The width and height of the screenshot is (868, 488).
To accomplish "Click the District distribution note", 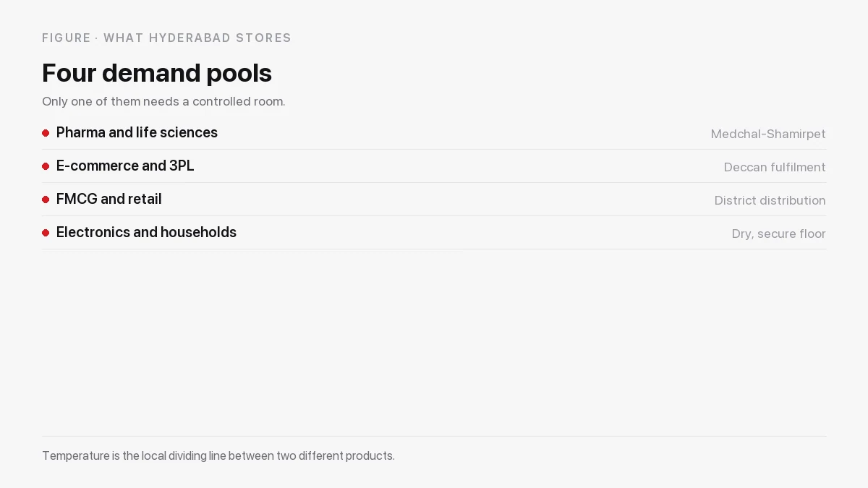I will (x=770, y=201).
